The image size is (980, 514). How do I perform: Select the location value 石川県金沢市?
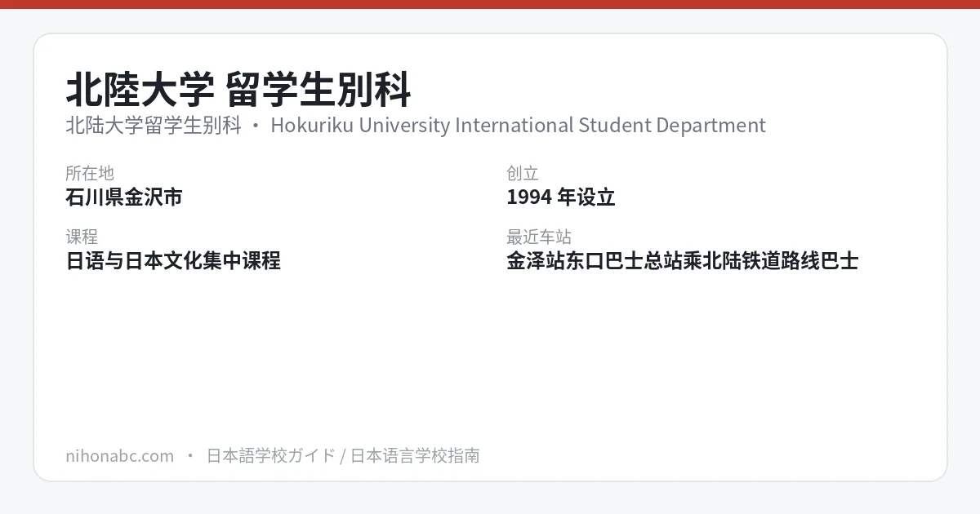tap(124, 197)
